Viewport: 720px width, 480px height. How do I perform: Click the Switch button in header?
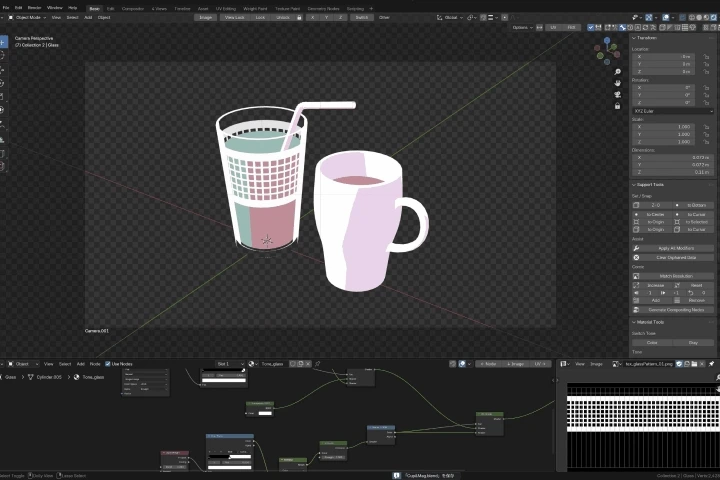pyautogui.click(x=362, y=17)
